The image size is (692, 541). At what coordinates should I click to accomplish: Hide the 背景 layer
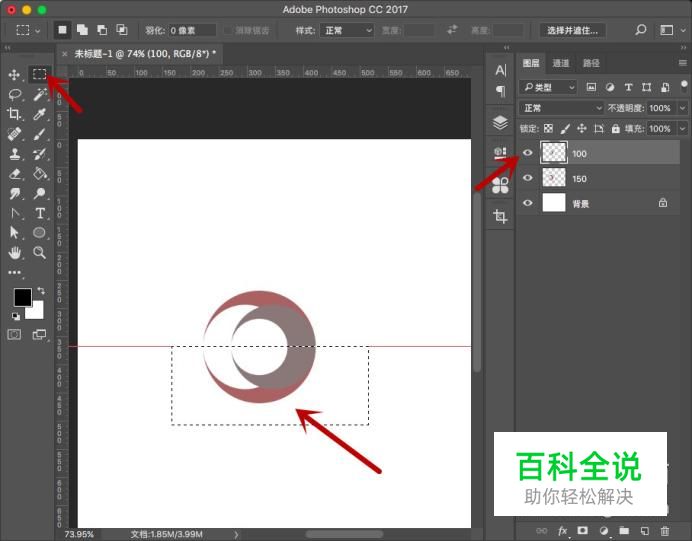[528, 203]
